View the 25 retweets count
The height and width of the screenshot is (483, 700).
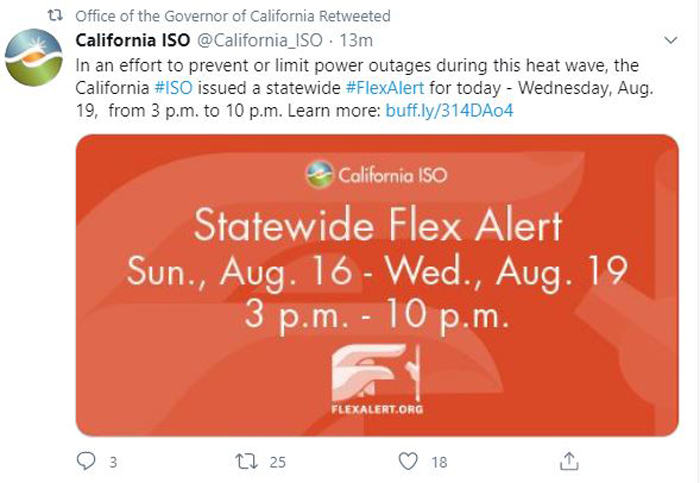tap(278, 462)
